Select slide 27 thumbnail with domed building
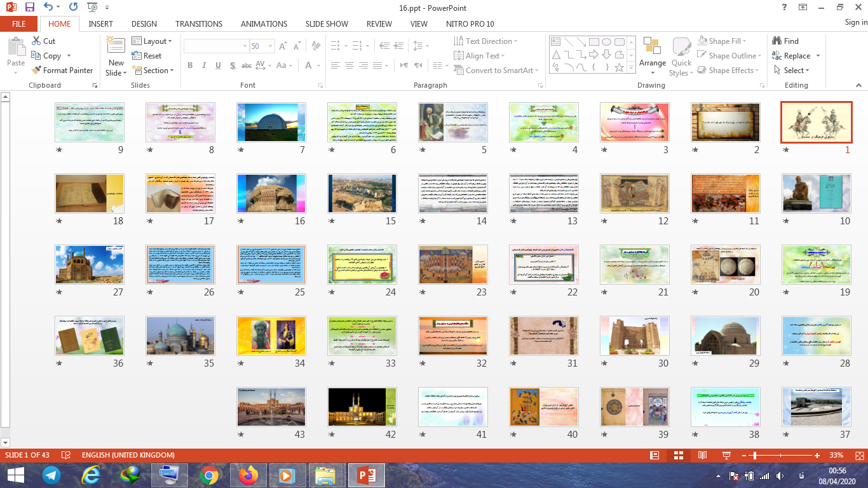This screenshot has width=868, height=488. pos(90,265)
